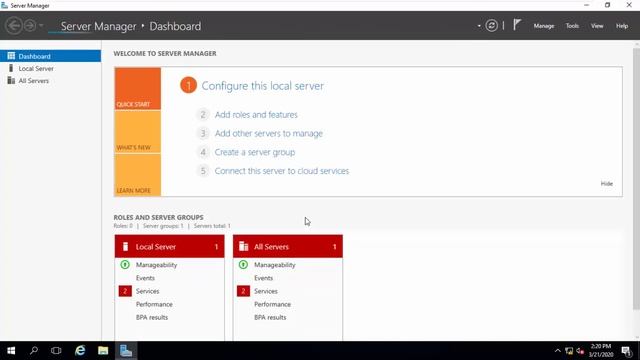Click the All Servers sidebar icon
Screen dimensions: 640x360
11,80
